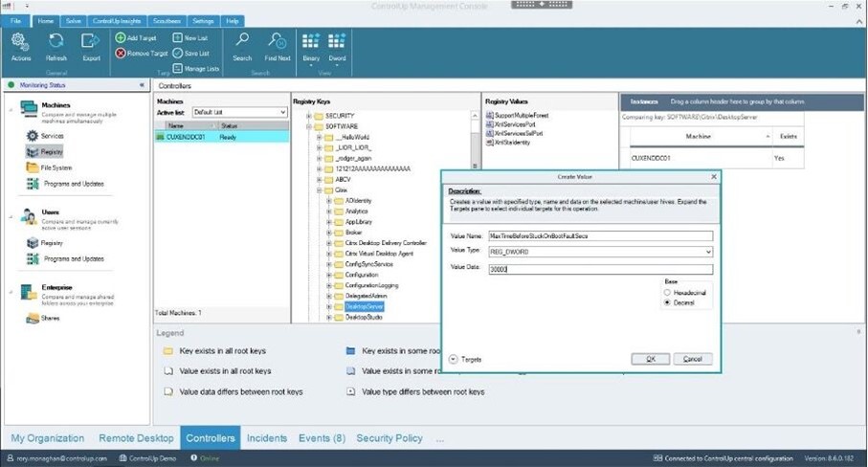Expand the Targets section in dialog

point(454,359)
